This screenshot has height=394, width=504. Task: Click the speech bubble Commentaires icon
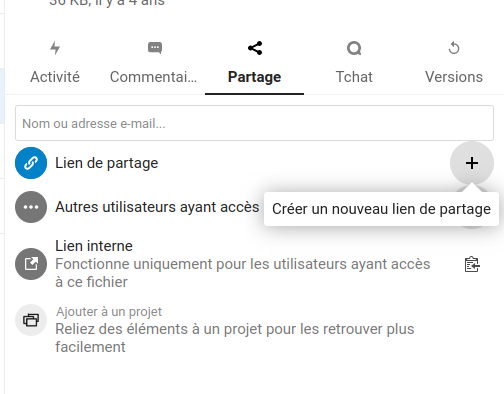(x=155, y=48)
